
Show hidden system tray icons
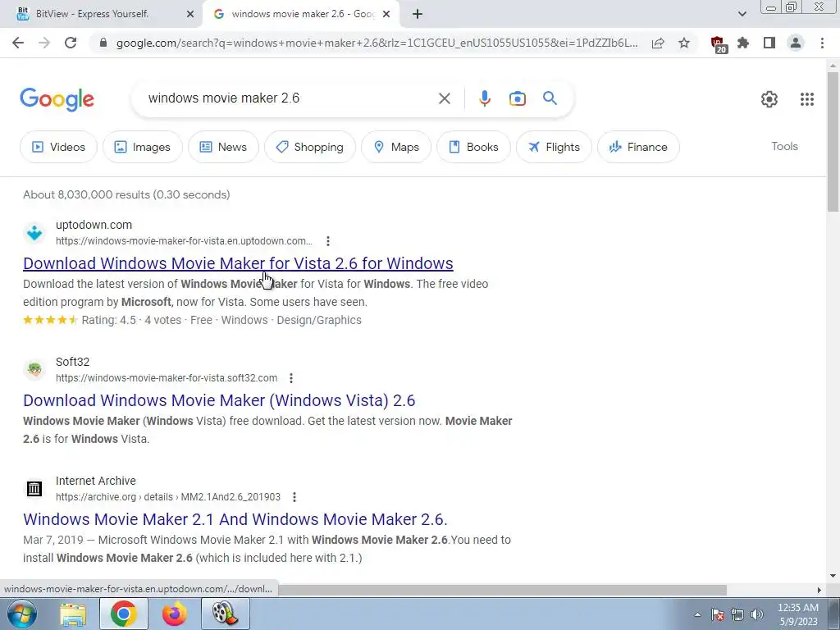click(697, 614)
